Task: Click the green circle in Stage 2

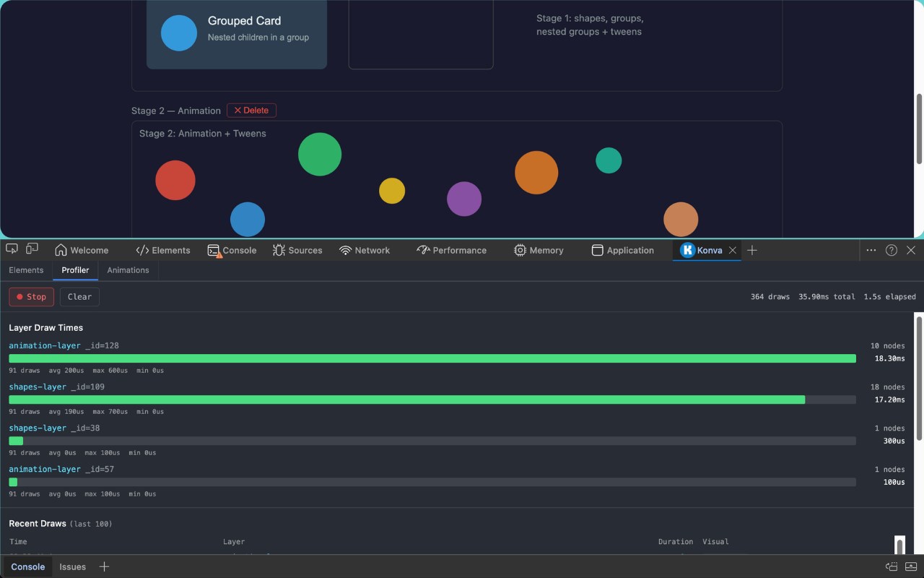Action: (320, 154)
